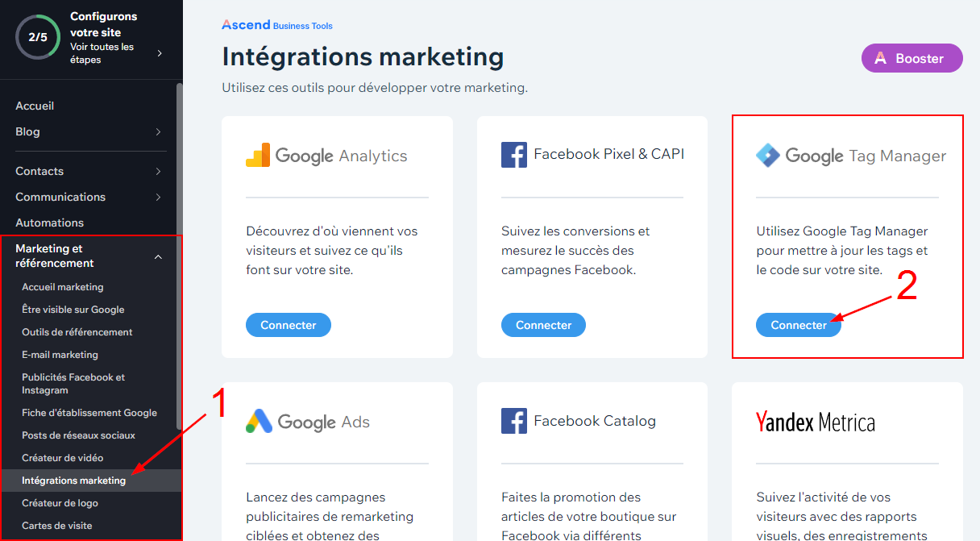This screenshot has height=541, width=980.
Task: Click the Facebook Catalog icon
Action: (x=514, y=421)
